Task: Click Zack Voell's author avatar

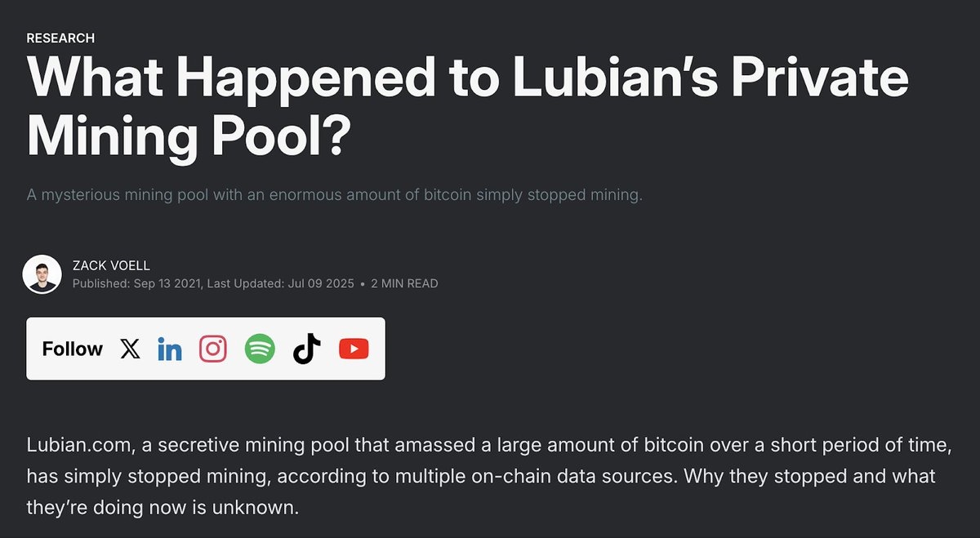Action: click(x=42, y=274)
